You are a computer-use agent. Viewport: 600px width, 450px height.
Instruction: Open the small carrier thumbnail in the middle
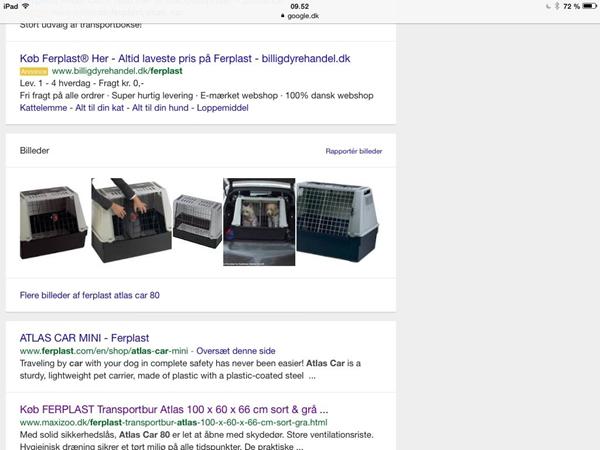point(197,221)
